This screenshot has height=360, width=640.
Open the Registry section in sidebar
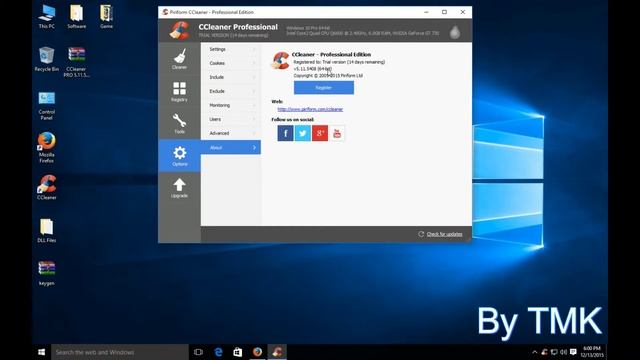179,91
